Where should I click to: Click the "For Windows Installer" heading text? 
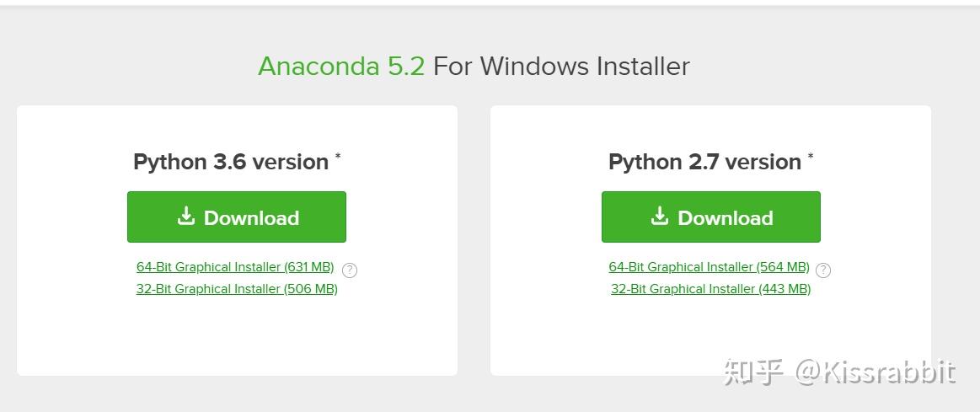point(561,67)
